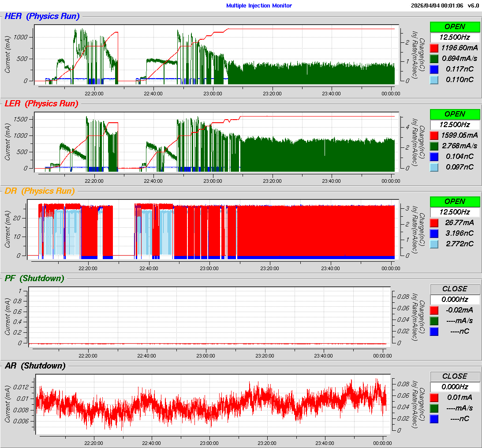Click the HER red current color swatch
Image resolution: width=482 pixels, height=448 pixels.
[x=434, y=48]
